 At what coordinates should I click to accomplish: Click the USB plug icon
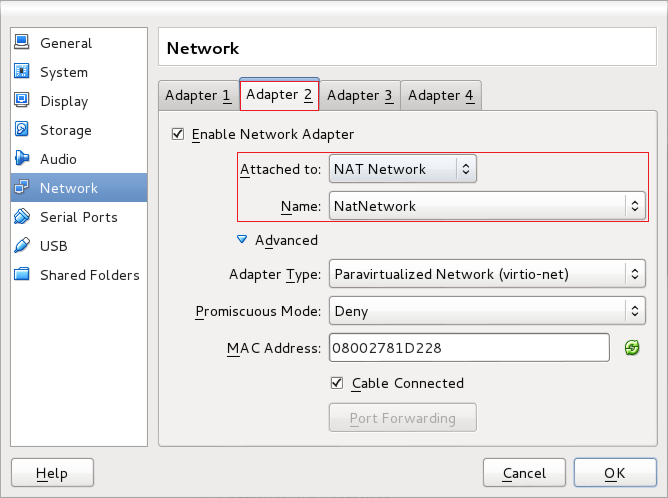pos(21,245)
